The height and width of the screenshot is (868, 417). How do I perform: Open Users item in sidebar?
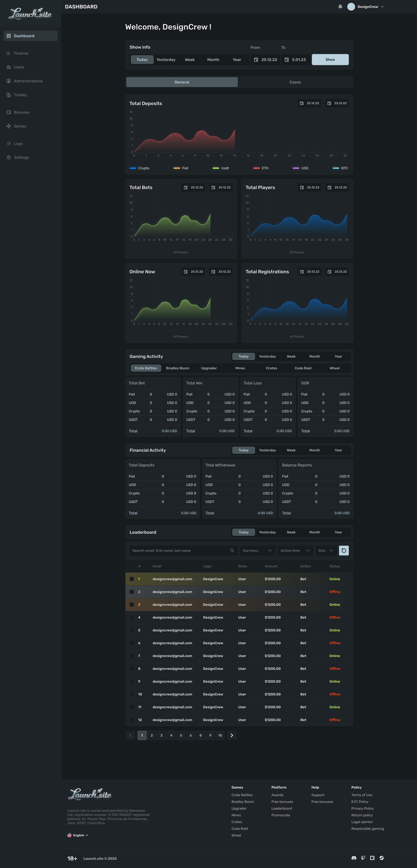click(x=30, y=67)
